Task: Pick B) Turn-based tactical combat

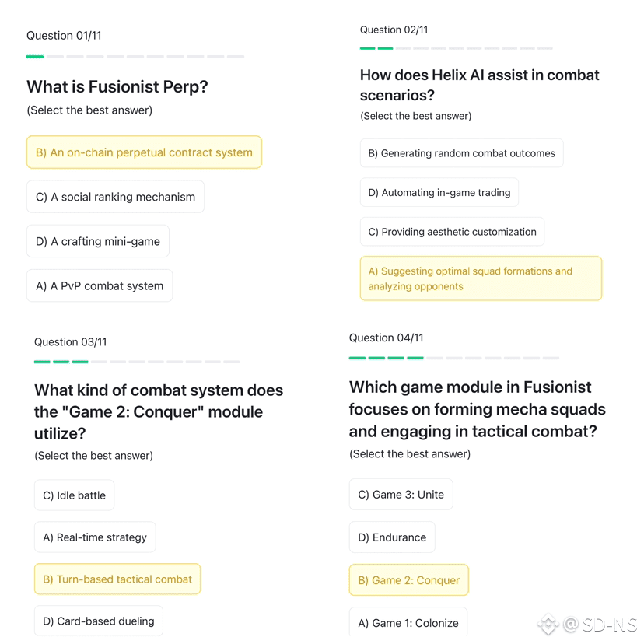Action: coord(117,579)
